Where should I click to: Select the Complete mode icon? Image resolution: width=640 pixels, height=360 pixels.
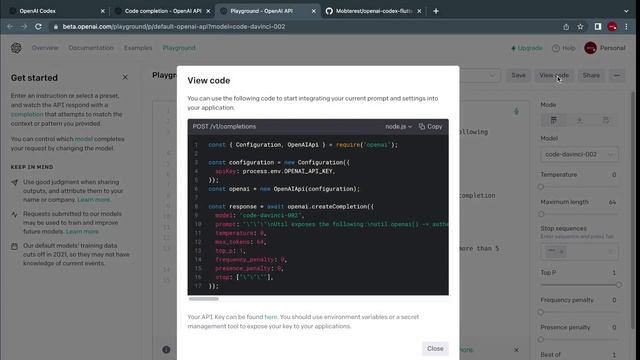tap(553, 120)
